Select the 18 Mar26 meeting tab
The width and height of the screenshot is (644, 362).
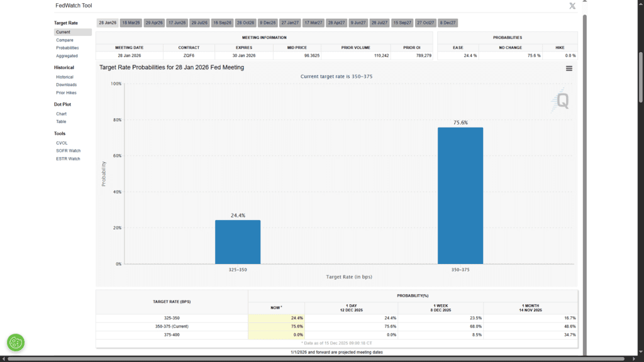(131, 23)
